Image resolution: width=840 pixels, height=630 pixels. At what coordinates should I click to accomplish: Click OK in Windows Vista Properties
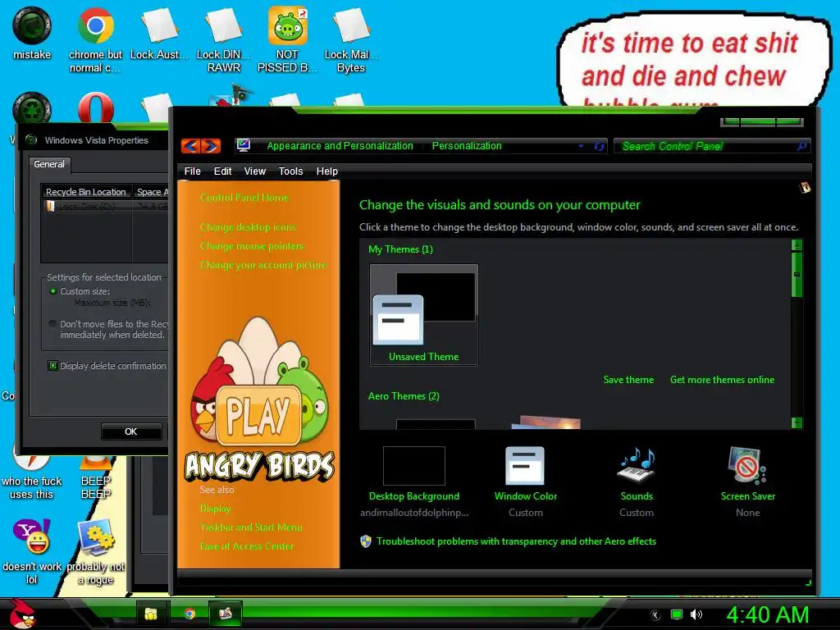[x=131, y=431]
